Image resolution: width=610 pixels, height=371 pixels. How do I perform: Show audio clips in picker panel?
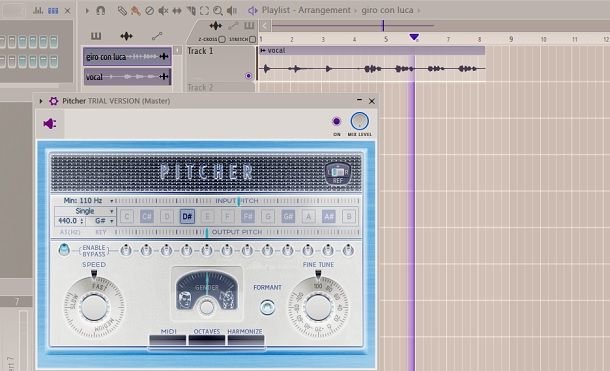(126, 36)
